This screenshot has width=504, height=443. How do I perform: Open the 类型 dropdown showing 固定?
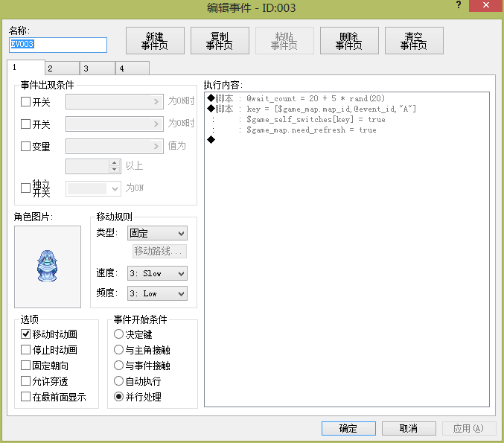[x=157, y=233]
